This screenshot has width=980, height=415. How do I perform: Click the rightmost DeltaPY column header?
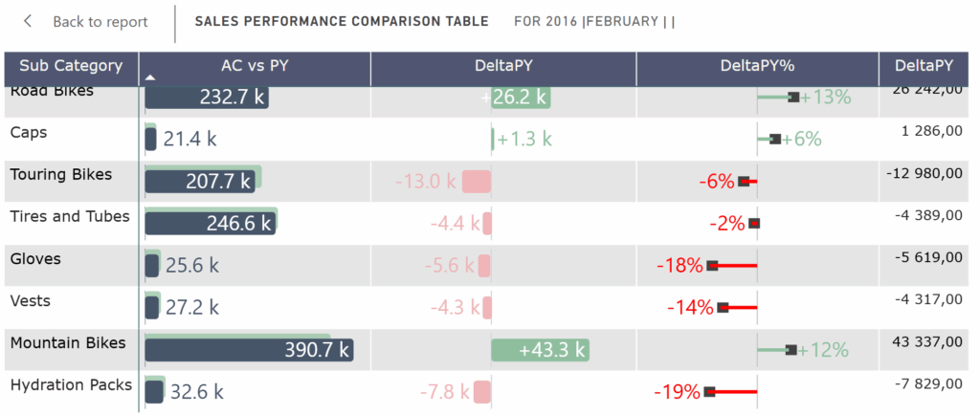click(924, 66)
